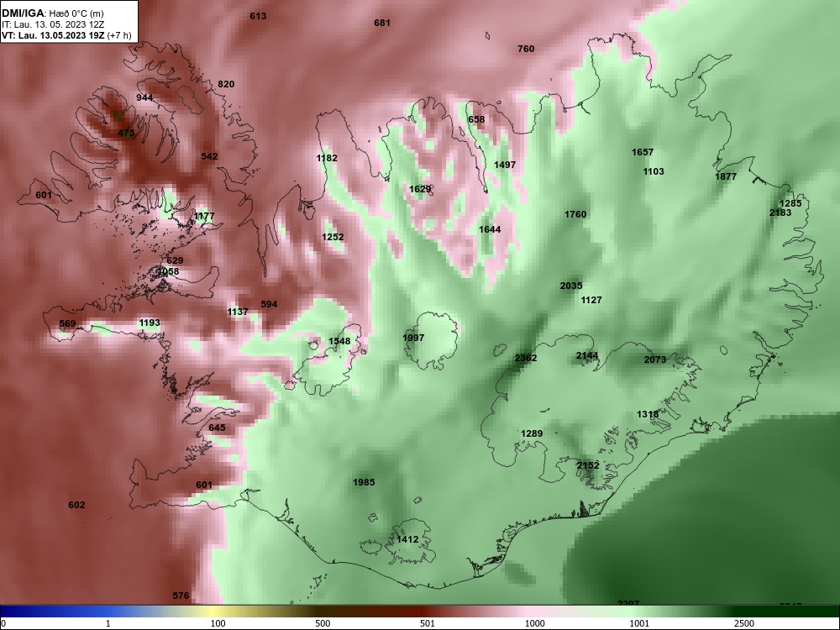The width and height of the screenshot is (840, 630).
Task: Click the 2035 height value
Action: [x=571, y=286]
